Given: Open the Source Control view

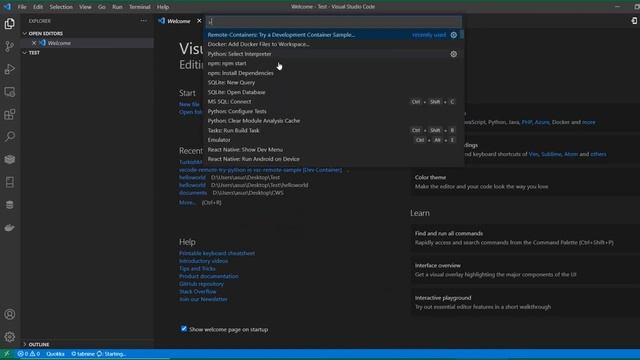Looking at the screenshot, I should [10, 47].
